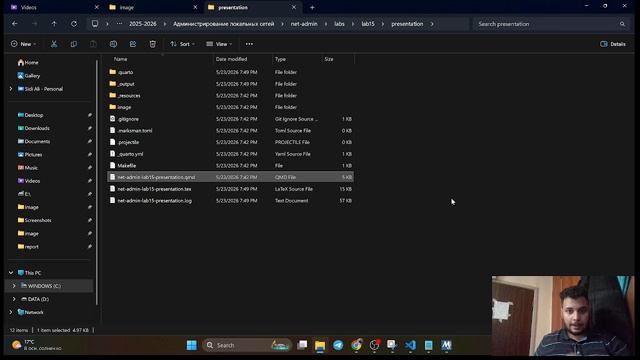The height and width of the screenshot is (360, 640).
Task: Open the report folder in the sidebar
Action: click(x=28, y=247)
